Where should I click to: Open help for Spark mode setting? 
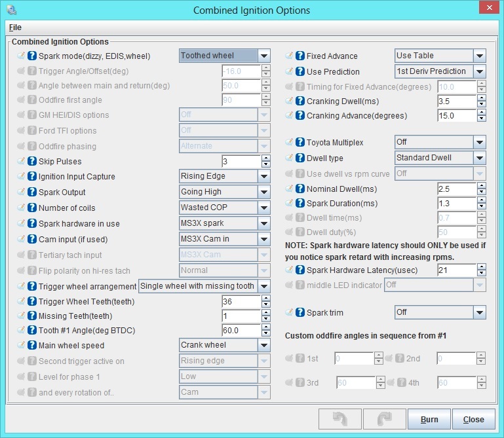coord(32,56)
